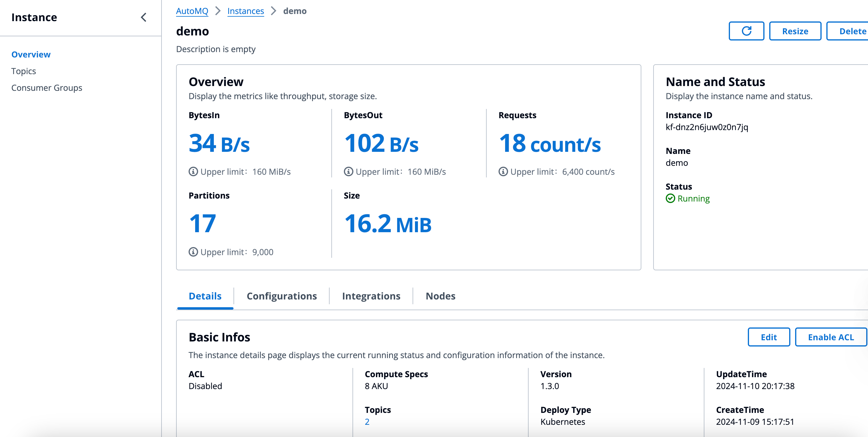Screen dimensions: 868x437
Task: Click the Basic Infos heading
Action: 219,337
